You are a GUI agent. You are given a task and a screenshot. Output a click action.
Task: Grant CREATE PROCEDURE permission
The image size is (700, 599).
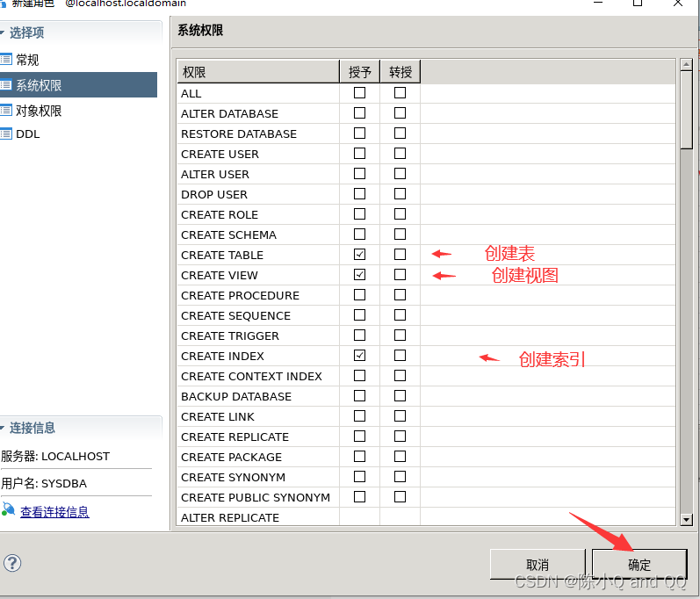pos(359,294)
